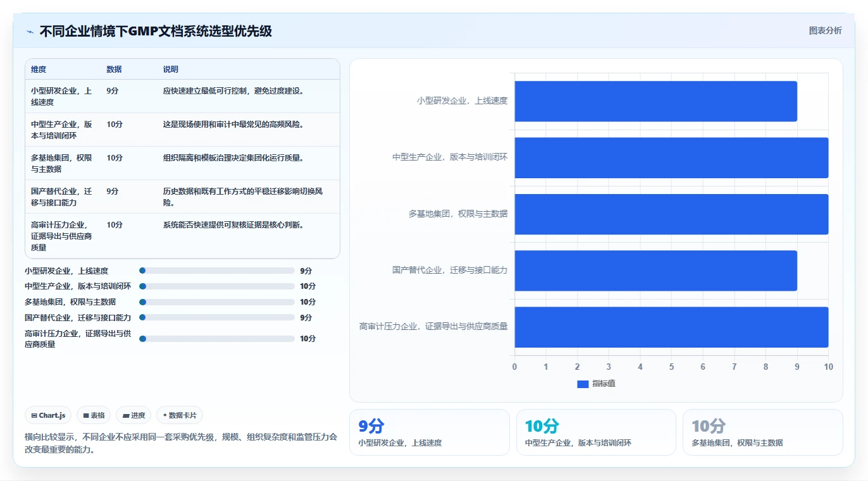This screenshot has width=868, height=481.
Task: Click table cell 国产替代企业，迁移与接口能力
Action: pos(62,197)
